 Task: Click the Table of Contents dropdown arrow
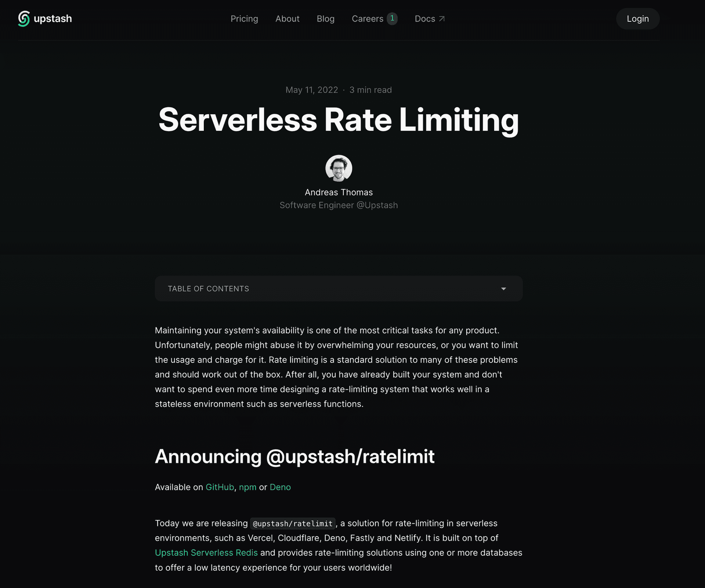click(503, 288)
